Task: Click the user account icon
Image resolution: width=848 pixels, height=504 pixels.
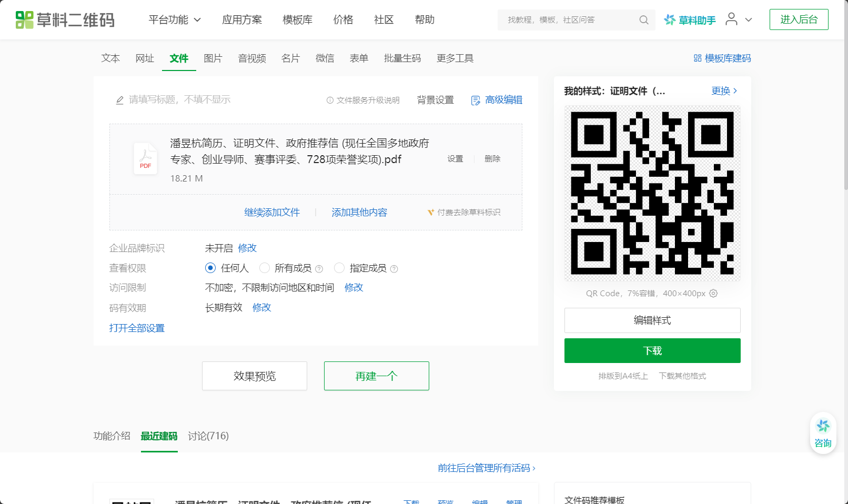Action: coord(731,19)
